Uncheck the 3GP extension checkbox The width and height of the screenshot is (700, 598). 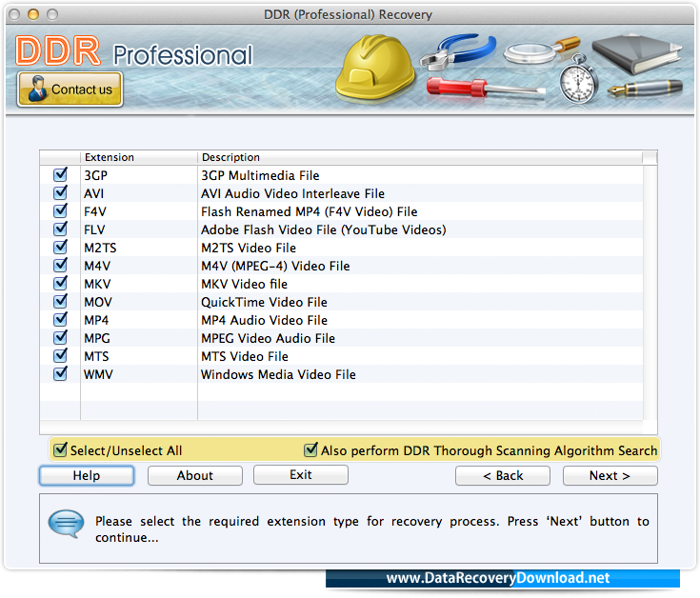tap(60, 174)
